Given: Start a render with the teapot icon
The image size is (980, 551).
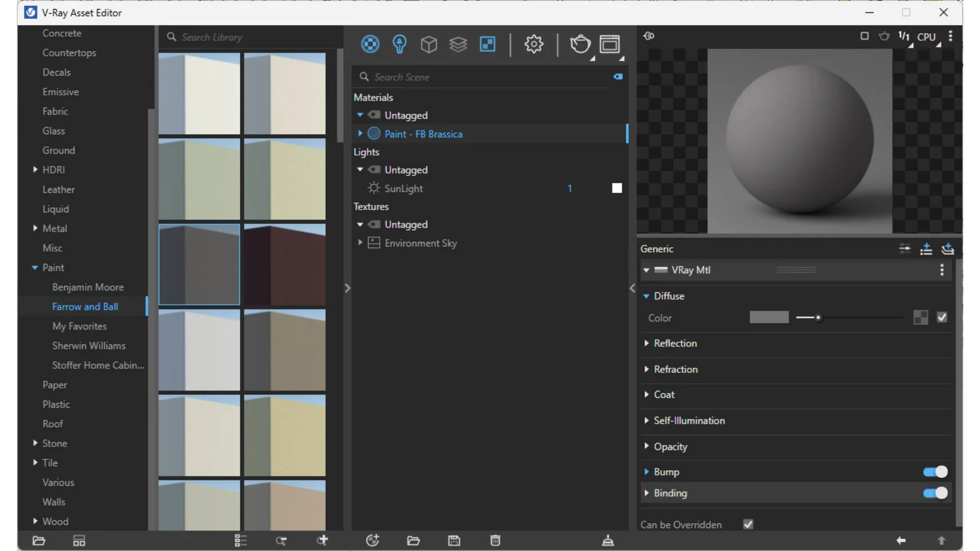Looking at the screenshot, I should (579, 44).
